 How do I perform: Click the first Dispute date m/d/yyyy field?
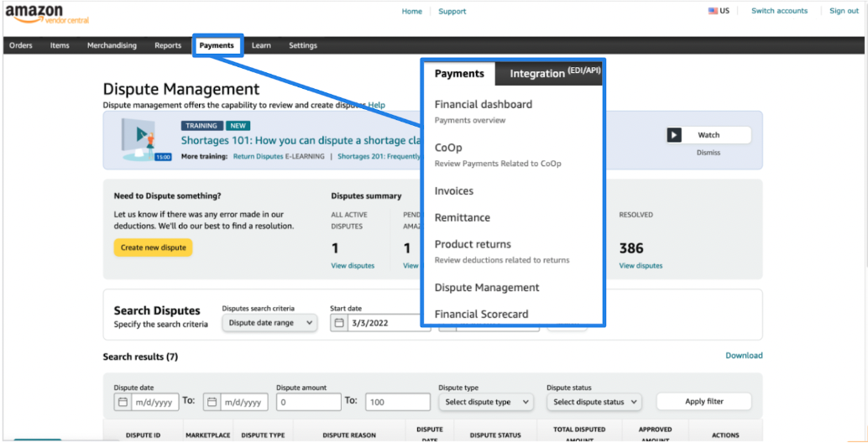155,402
